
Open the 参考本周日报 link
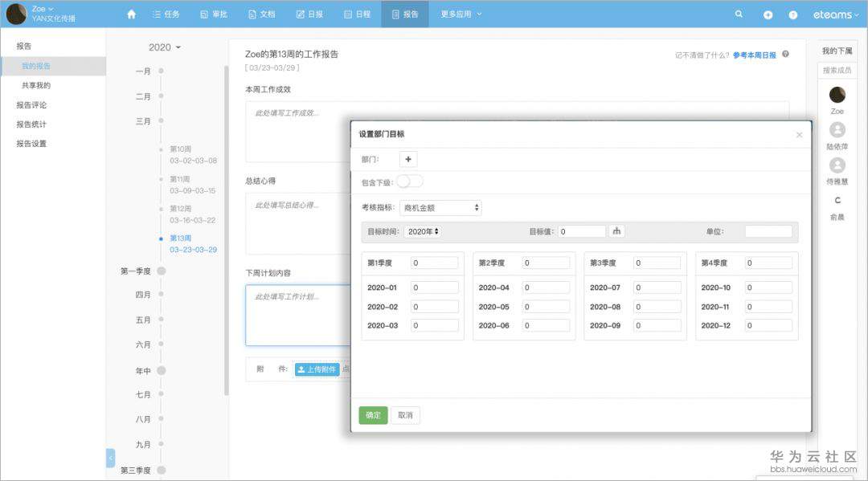[x=754, y=55]
